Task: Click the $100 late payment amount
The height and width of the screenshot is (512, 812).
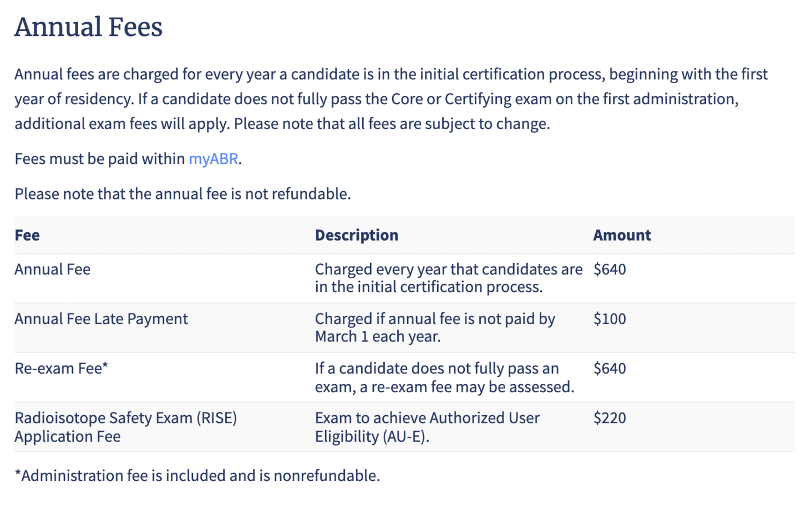Action: pyautogui.click(x=609, y=319)
